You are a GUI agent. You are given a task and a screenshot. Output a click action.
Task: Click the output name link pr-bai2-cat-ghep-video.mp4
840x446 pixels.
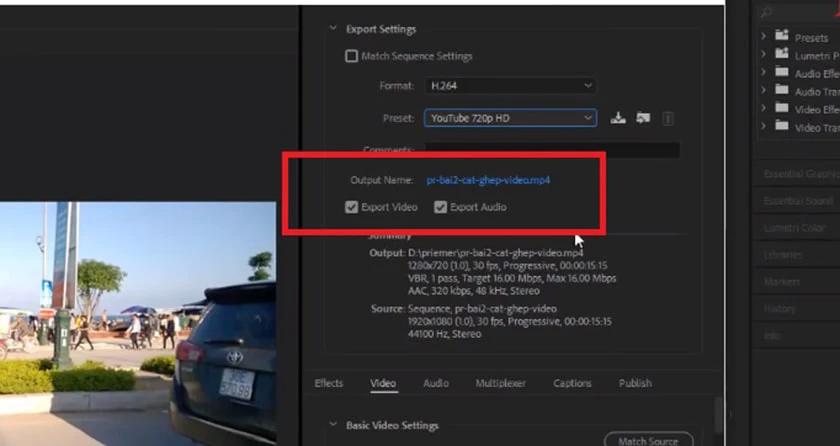click(x=488, y=180)
